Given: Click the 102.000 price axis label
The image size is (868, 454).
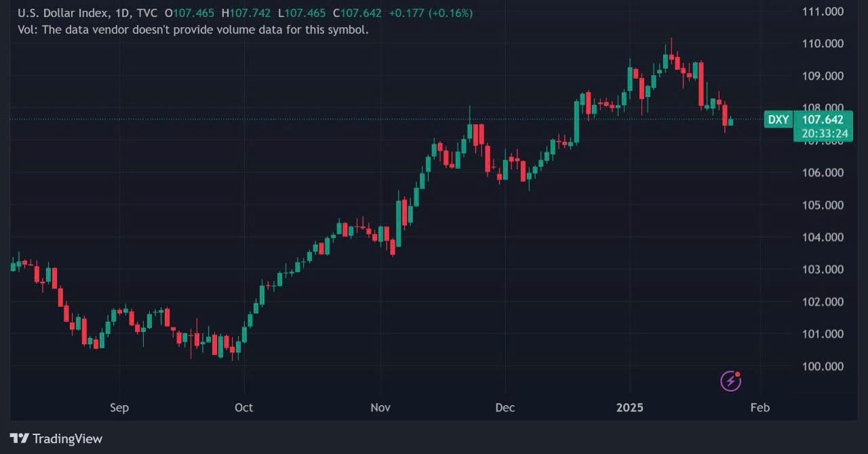Looking at the screenshot, I should [x=823, y=302].
